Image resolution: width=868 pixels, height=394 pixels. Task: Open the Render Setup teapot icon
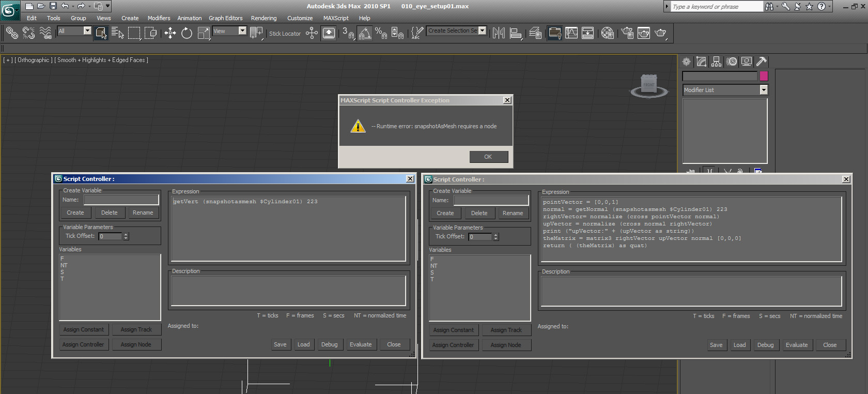(x=627, y=33)
